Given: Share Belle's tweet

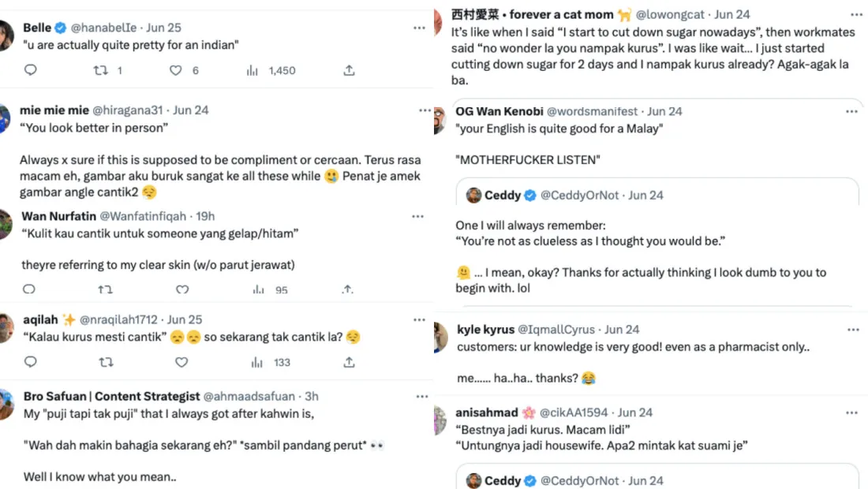Looking at the screenshot, I should pos(349,70).
